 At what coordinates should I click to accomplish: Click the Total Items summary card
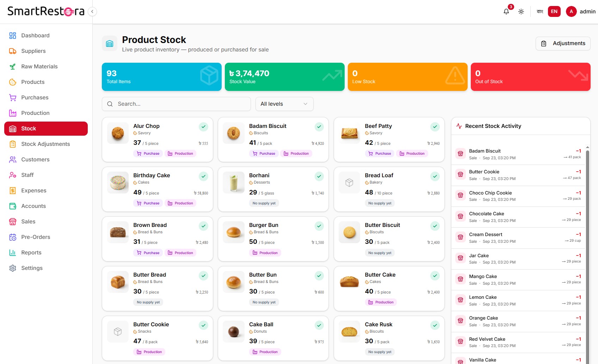pos(162,77)
